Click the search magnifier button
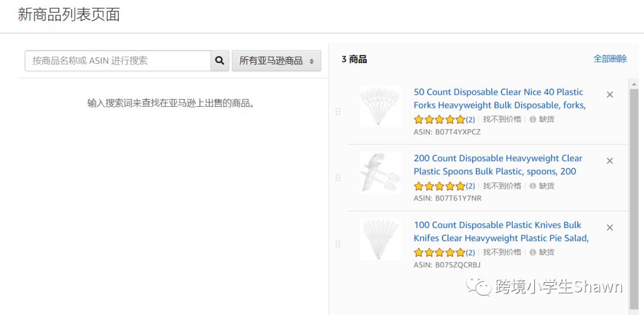Screen dimensions: 644x315 (219, 60)
